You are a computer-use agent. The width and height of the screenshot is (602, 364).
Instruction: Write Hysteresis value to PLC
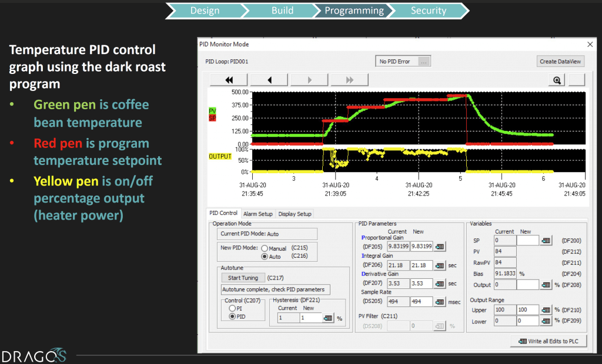point(329,318)
